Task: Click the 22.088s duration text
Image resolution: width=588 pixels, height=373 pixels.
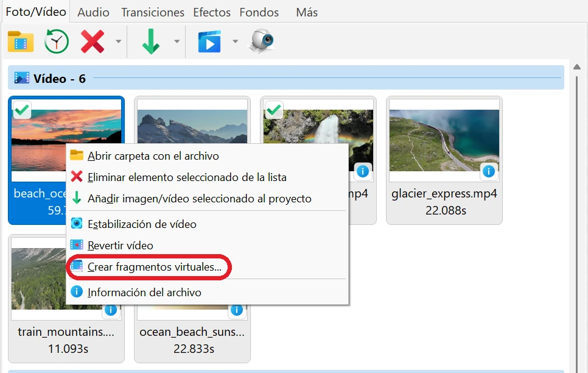Action: coord(446,210)
